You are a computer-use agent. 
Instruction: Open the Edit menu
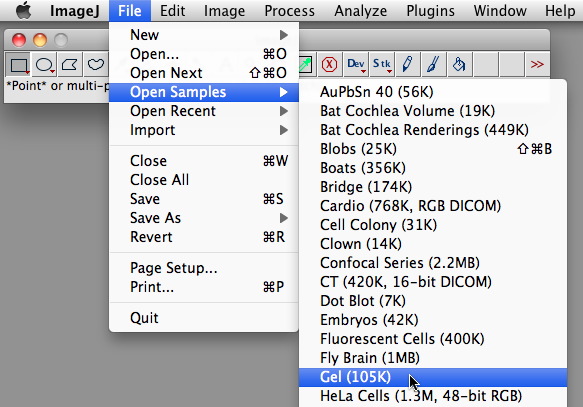point(173,11)
